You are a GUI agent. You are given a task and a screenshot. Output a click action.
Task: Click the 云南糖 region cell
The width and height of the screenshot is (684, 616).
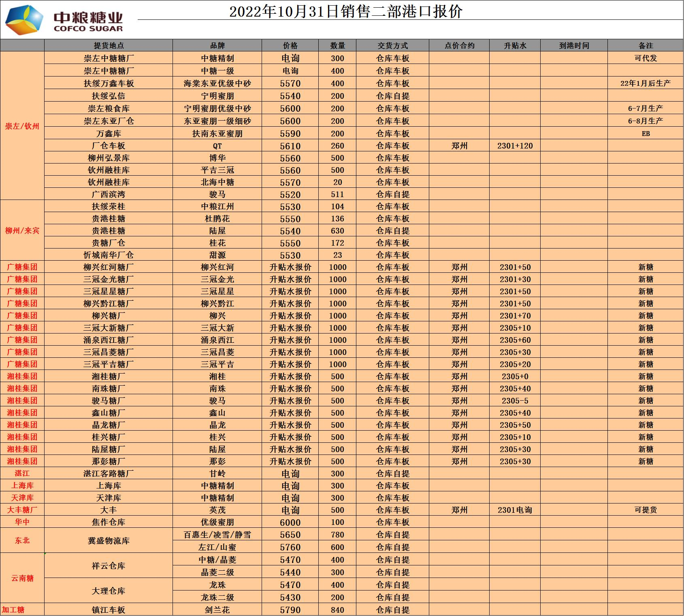coord(22,578)
